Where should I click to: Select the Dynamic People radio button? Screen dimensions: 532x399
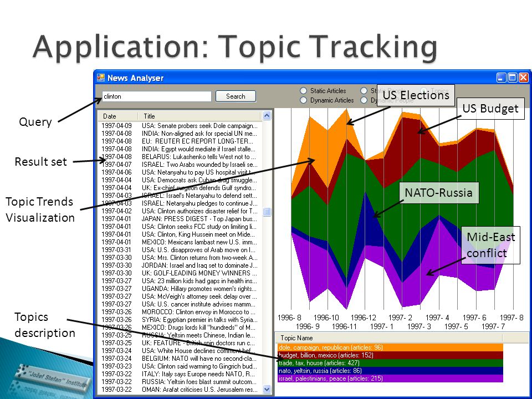coord(364,100)
